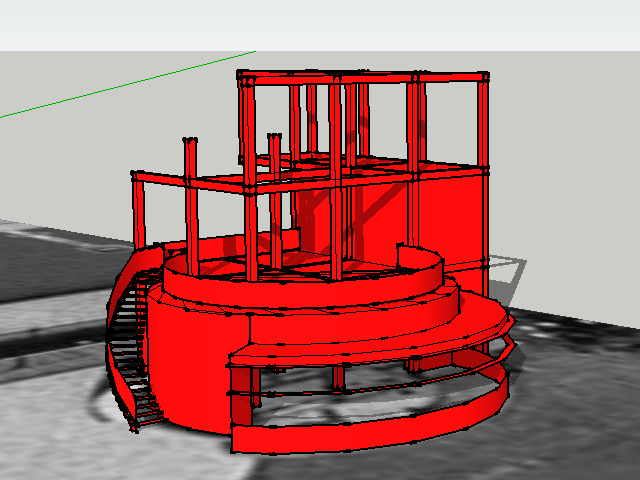
Task: Click the green axis line
Action: click(127, 85)
